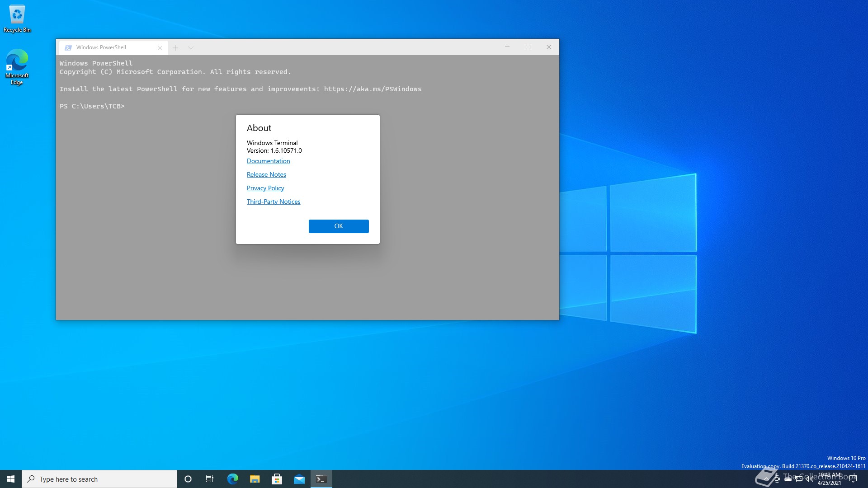Minimize the Windows Terminal window
868x488 pixels.
tap(507, 47)
